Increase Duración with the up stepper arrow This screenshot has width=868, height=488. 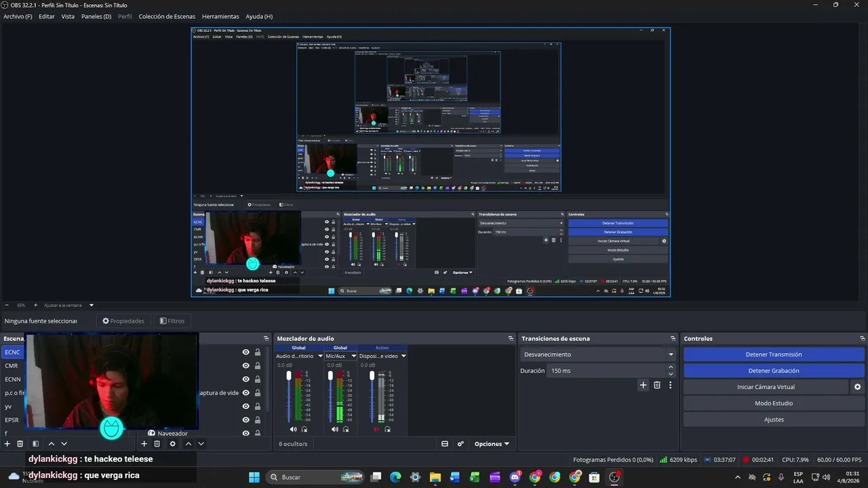click(671, 367)
